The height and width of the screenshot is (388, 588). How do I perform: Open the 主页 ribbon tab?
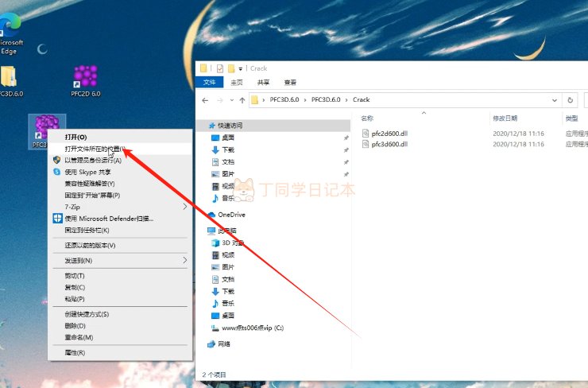pyautogui.click(x=237, y=82)
